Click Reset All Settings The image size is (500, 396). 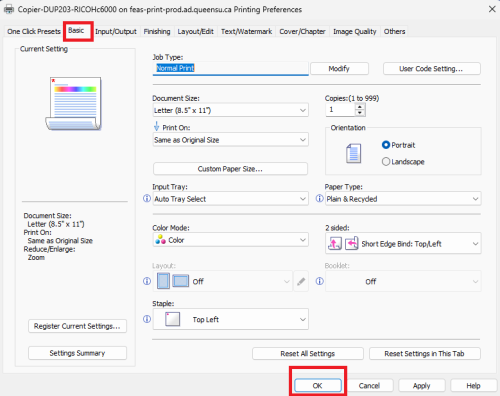click(x=308, y=354)
